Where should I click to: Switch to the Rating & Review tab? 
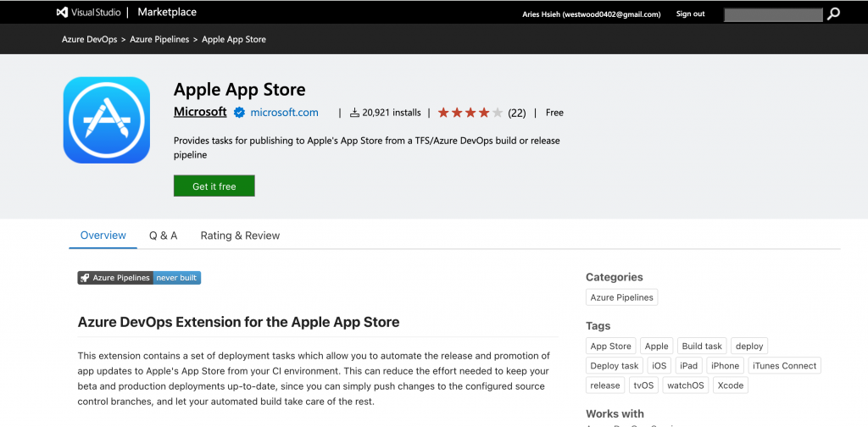pos(240,236)
